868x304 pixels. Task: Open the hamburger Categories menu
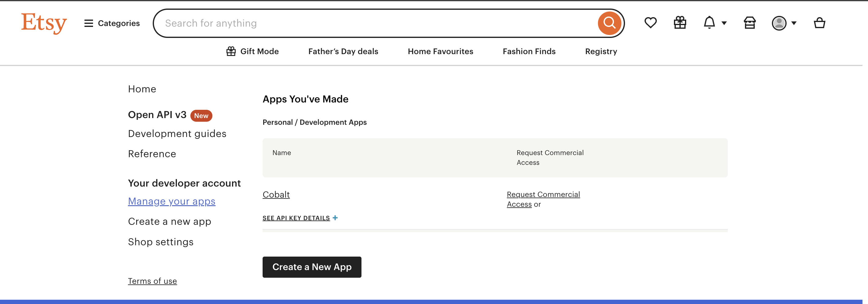click(x=112, y=23)
